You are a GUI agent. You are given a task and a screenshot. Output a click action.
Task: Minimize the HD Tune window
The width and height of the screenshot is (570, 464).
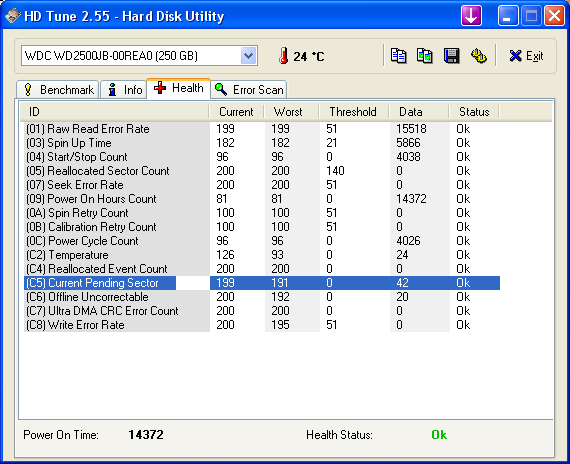[x=508, y=16]
